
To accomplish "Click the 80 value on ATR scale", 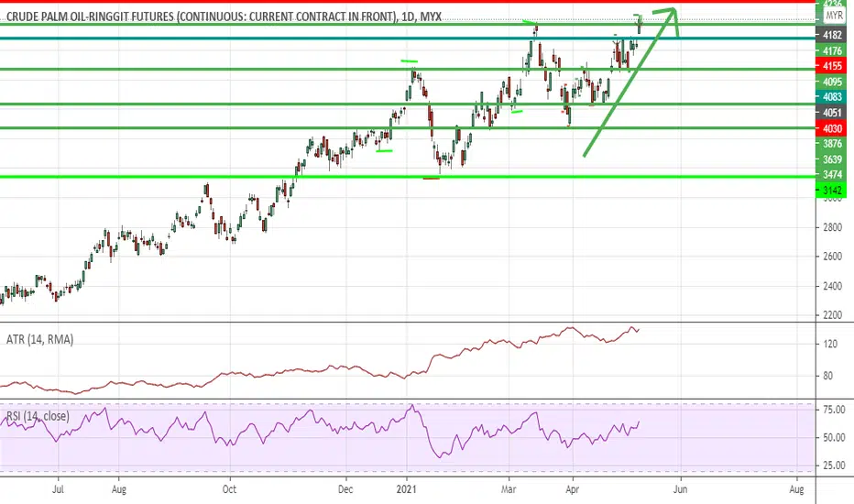I will [x=827, y=376].
